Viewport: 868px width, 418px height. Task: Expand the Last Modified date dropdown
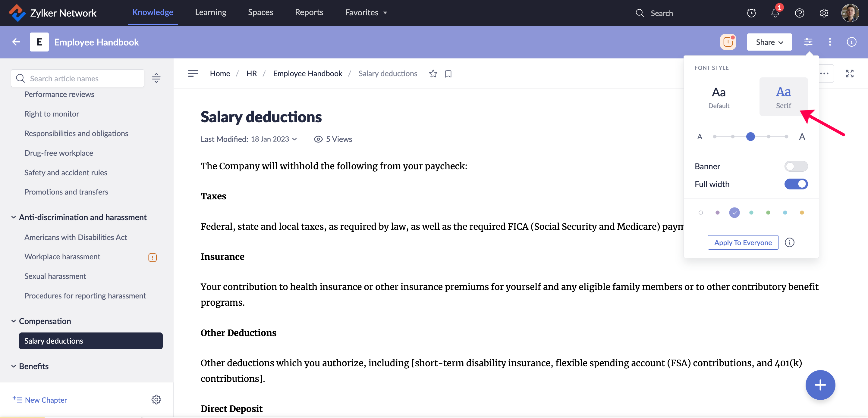[295, 139]
